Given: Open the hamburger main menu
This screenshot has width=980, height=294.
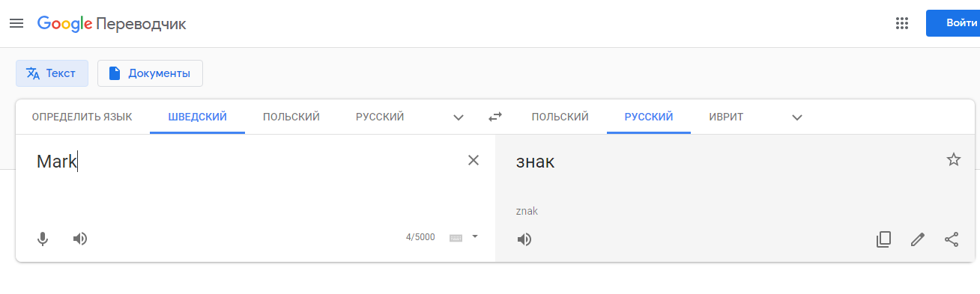Looking at the screenshot, I should pos(16,23).
